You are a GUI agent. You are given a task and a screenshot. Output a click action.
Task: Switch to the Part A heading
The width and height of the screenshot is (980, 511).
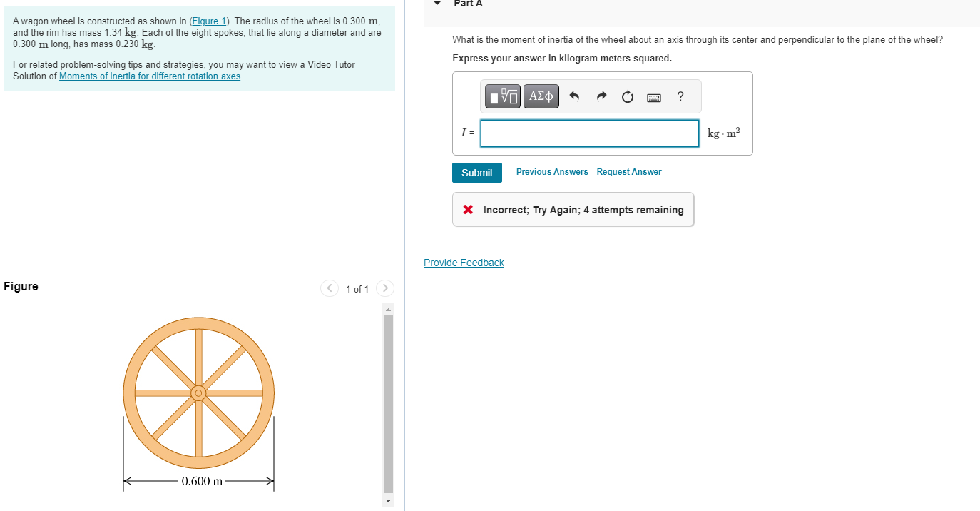pos(469,4)
